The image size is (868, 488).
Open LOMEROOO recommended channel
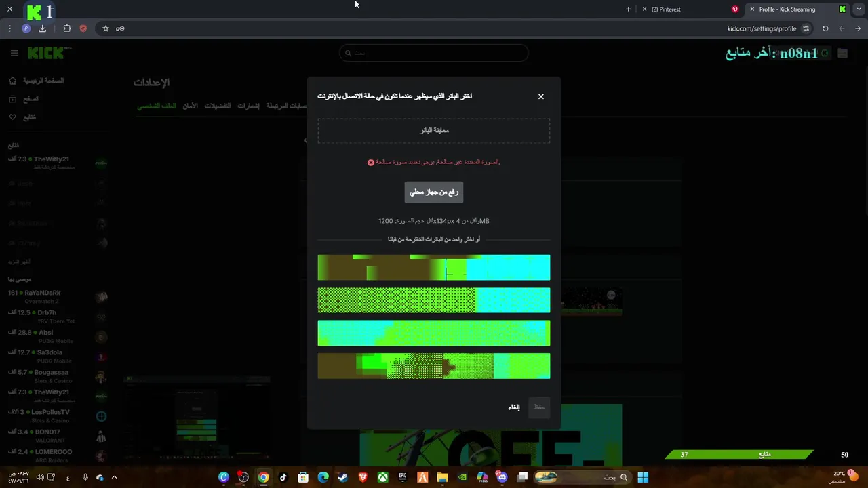click(x=58, y=455)
